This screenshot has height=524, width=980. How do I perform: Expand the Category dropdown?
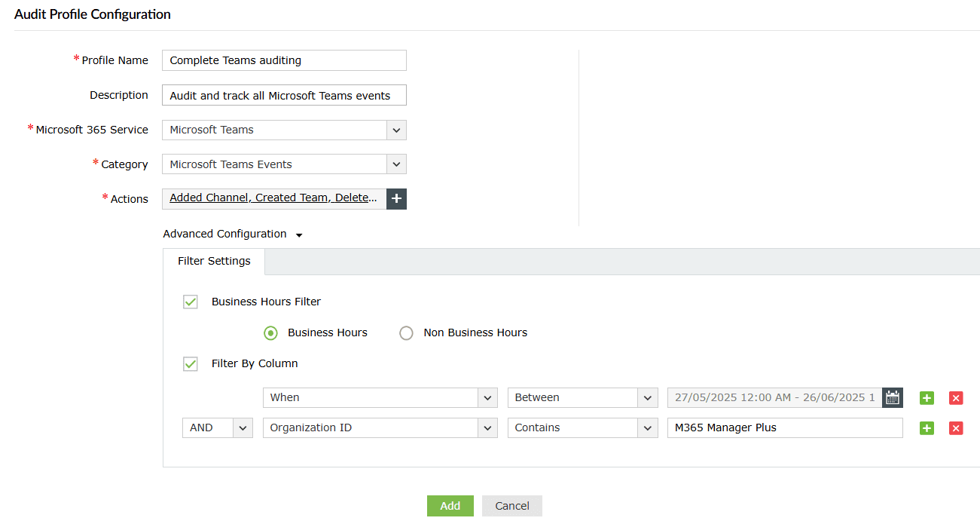(396, 164)
